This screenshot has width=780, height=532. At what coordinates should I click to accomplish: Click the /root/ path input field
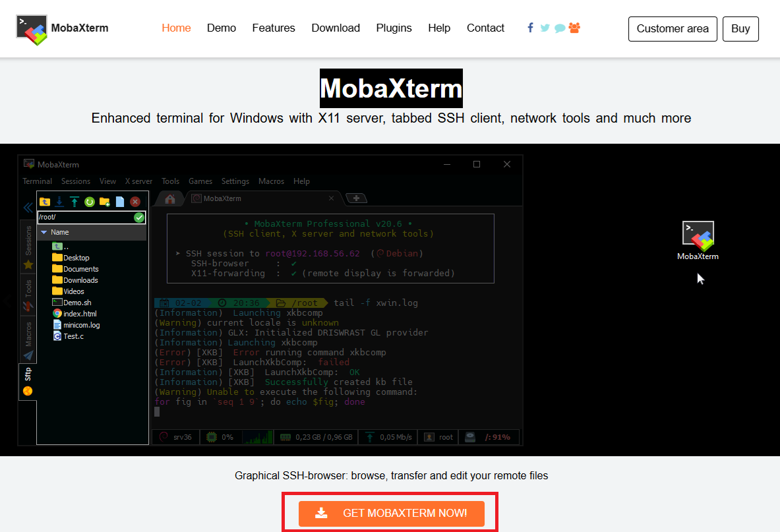[x=86, y=218]
